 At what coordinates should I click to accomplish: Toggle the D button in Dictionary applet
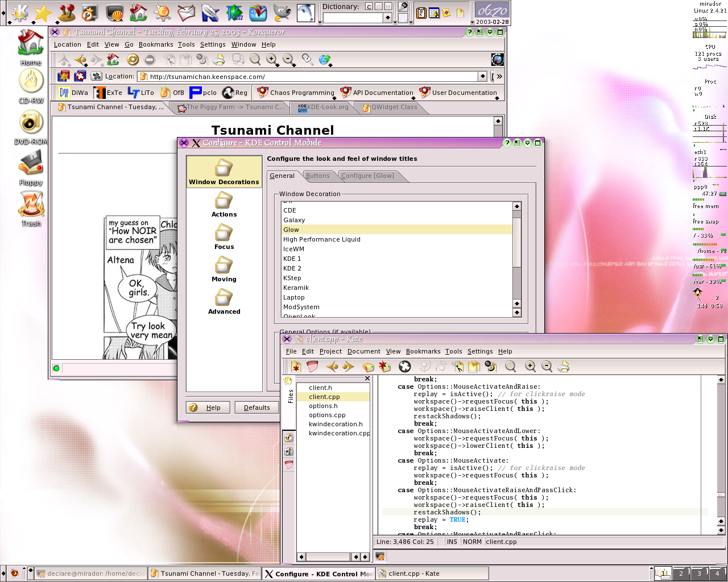(378, 7)
